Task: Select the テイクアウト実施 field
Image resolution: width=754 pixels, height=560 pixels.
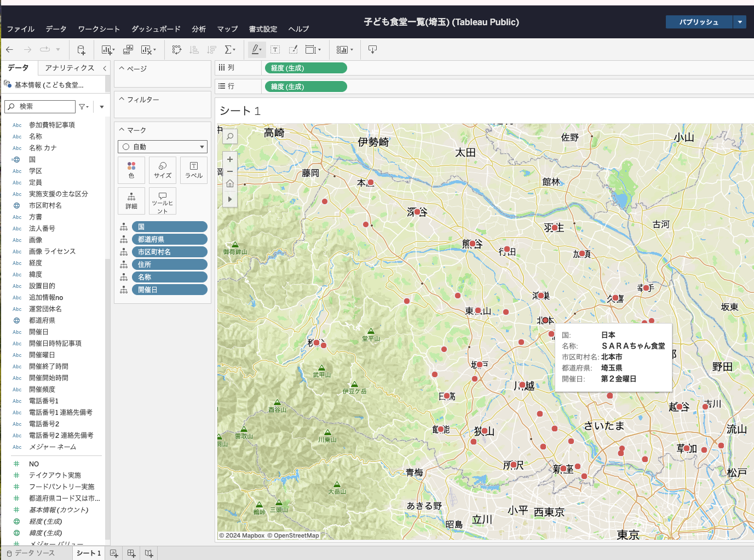Action: point(55,475)
